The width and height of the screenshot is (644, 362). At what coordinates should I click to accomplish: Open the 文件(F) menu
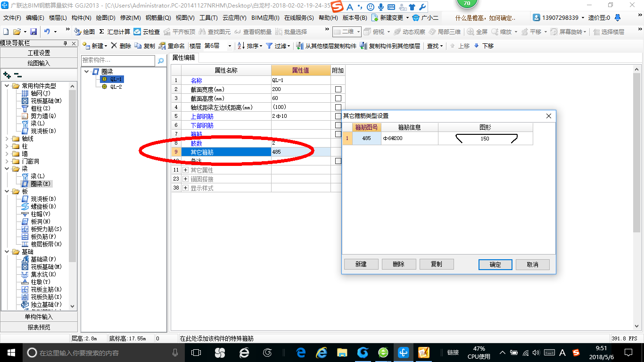tap(12, 18)
